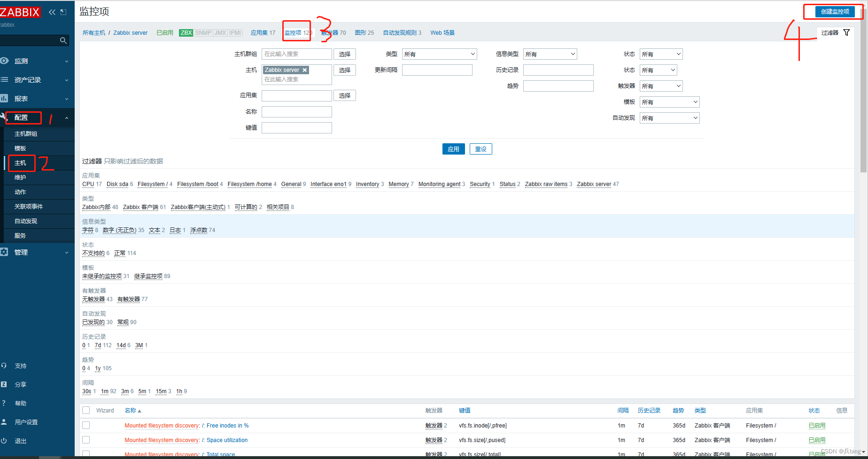Tick the select-all checkbox in the table header
Viewport: 868px width, 459px height.
click(86, 410)
